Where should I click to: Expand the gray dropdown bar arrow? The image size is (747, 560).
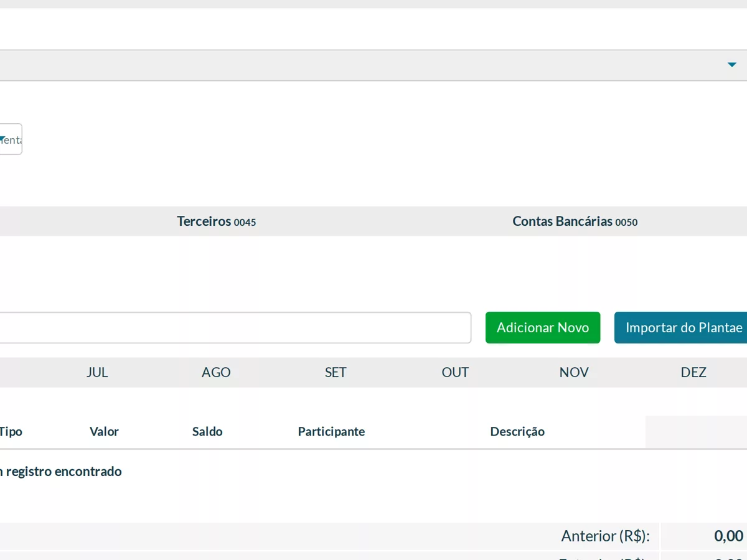click(x=732, y=65)
